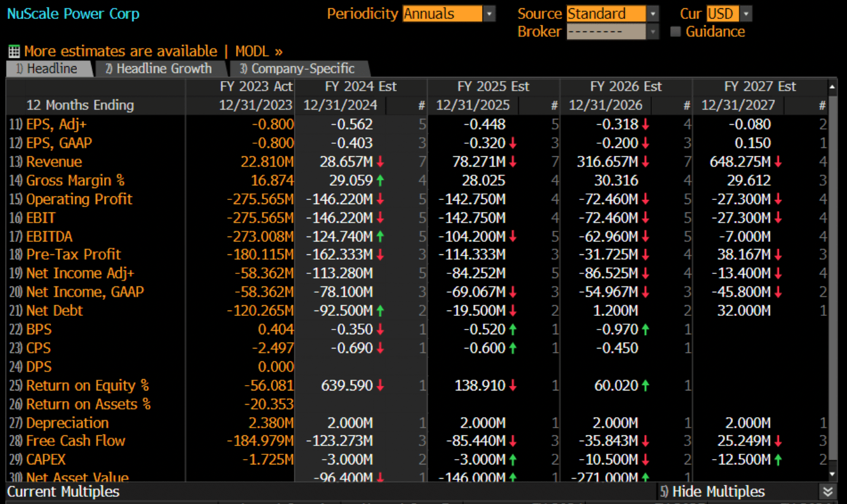Click Return on Assets value -20.353
This screenshot has height=504, width=847.
pyautogui.click(x=269, y=405)
